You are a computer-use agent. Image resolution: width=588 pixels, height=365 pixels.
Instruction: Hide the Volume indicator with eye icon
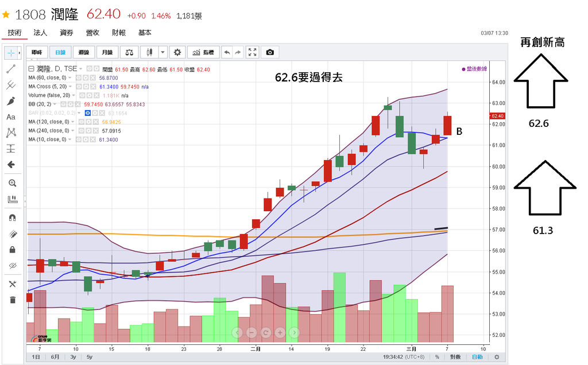(x=82, y=95)
